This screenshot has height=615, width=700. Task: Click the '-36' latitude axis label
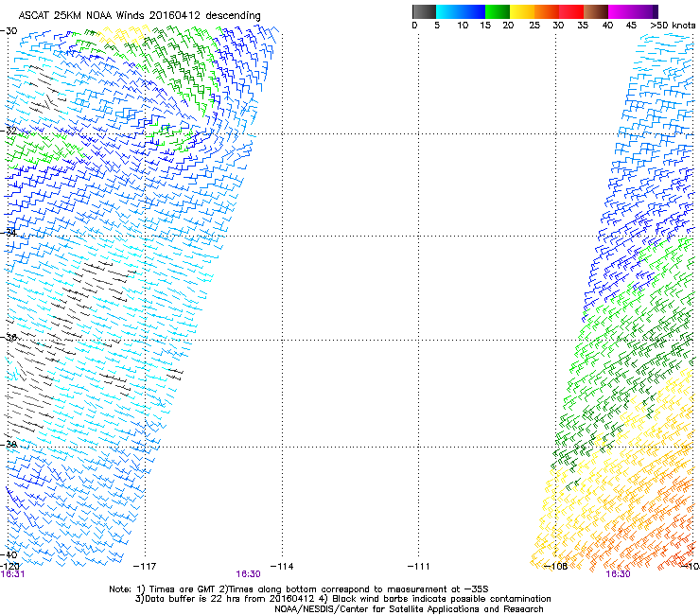[x=9, y=337]
